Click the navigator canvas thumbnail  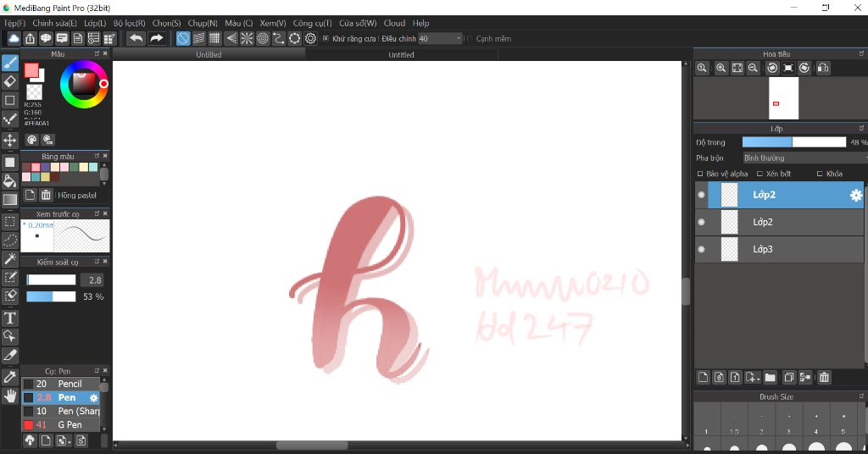click(x=783, y=98)
